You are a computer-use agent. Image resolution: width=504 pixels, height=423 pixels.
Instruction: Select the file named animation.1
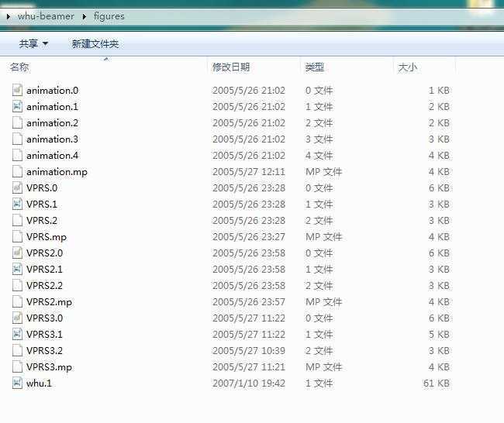pyautogui.click(x=53, y=107)
